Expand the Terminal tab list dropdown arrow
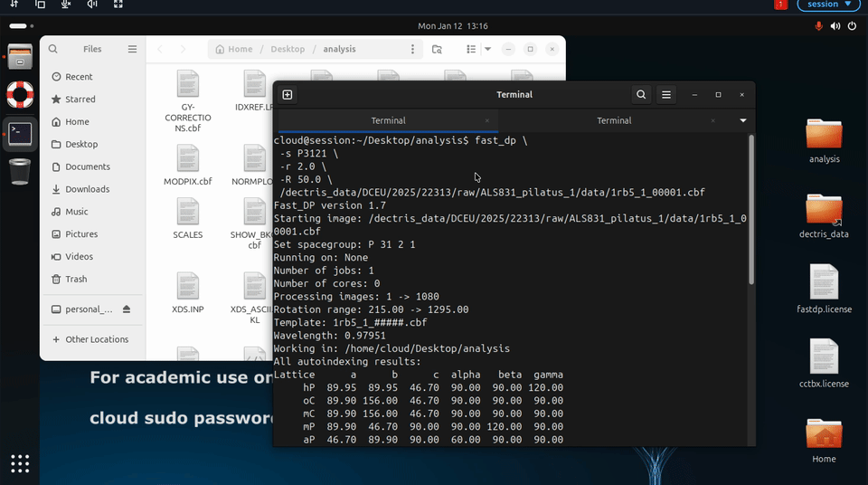 tap(743, 120)
